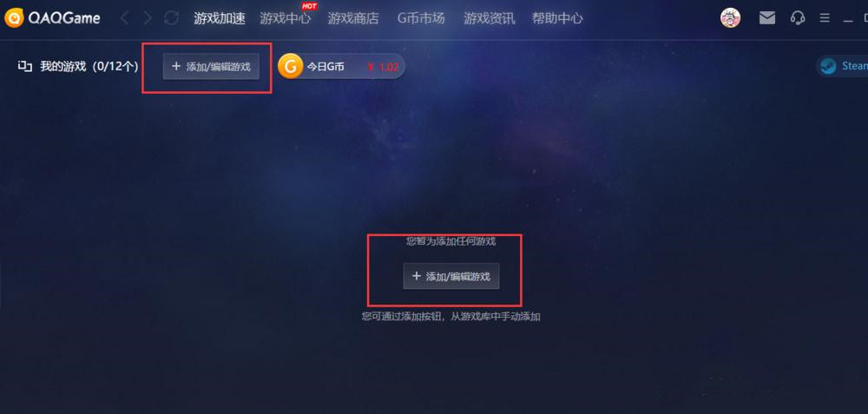Select the G币市场 tab
868x414 pixels.
coord(421,18)
